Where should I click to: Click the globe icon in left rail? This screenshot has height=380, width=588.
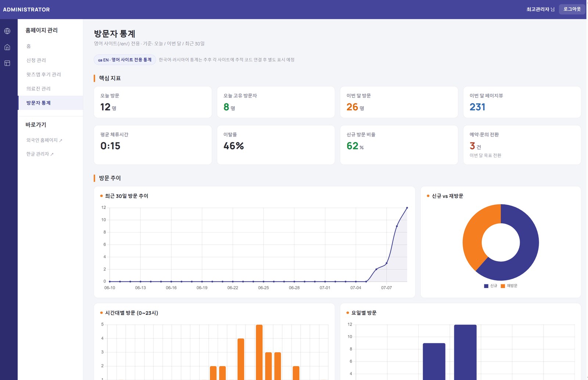[7, 31]
